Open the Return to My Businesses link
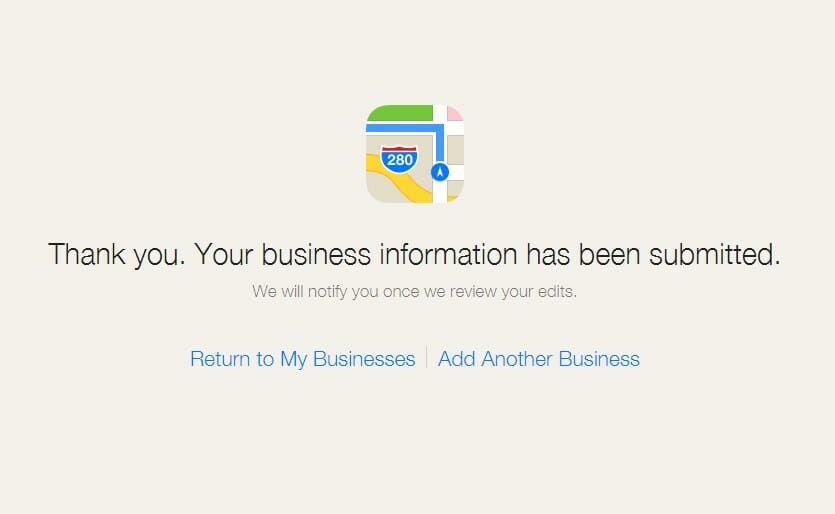Image resolution: width=835 pixels, height=514 pixels. 302,359
